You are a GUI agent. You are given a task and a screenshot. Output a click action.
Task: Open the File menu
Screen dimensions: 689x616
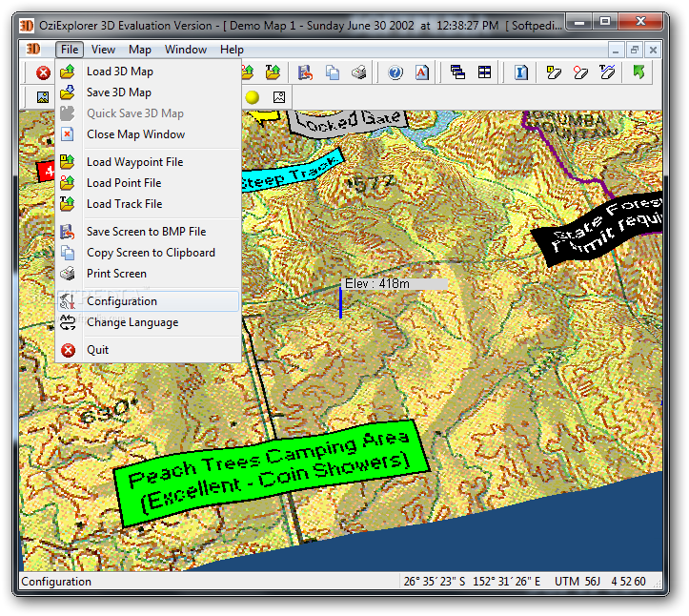click(x=70, y=50)
